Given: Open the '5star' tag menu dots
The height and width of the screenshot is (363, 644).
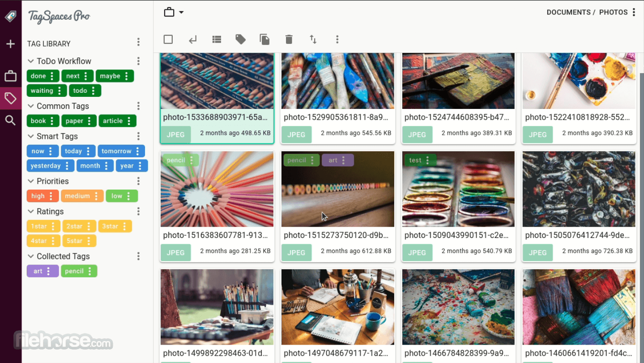Looking at the screenshot, I should point(89,241).
